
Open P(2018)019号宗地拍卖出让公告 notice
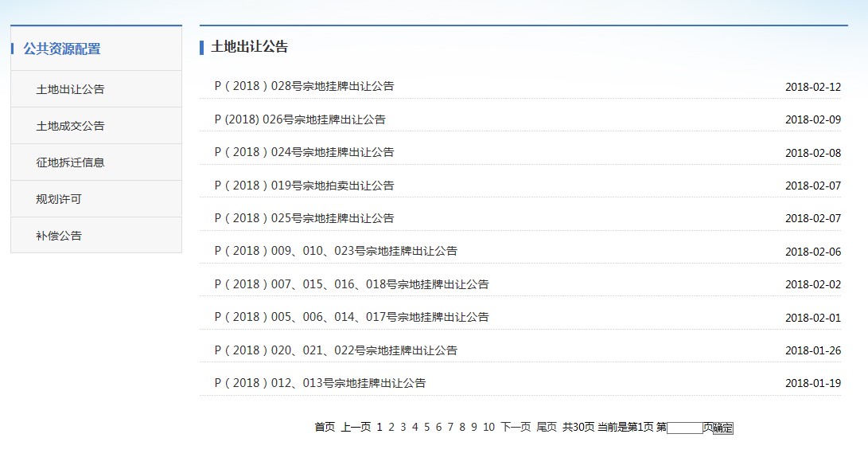pyautogui.click(x=304, y=186)
